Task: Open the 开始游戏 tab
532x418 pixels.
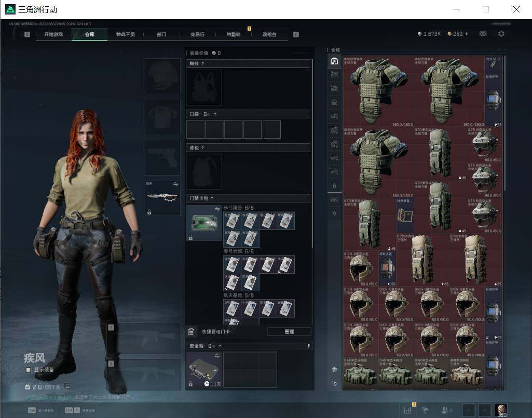Action: coord(53,34)
